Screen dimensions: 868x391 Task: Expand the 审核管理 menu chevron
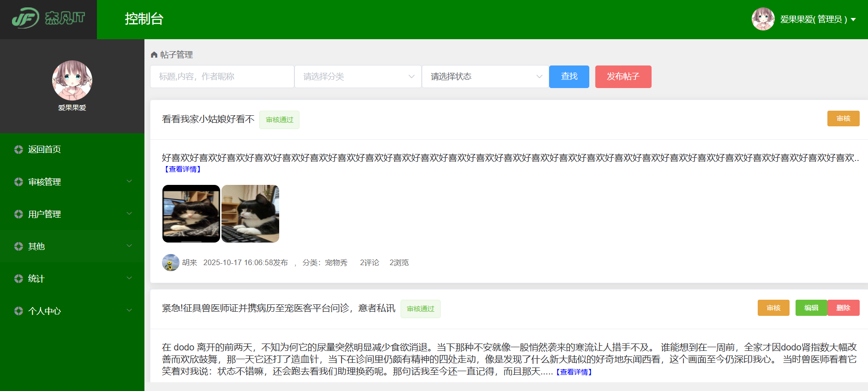pos(130,181)
